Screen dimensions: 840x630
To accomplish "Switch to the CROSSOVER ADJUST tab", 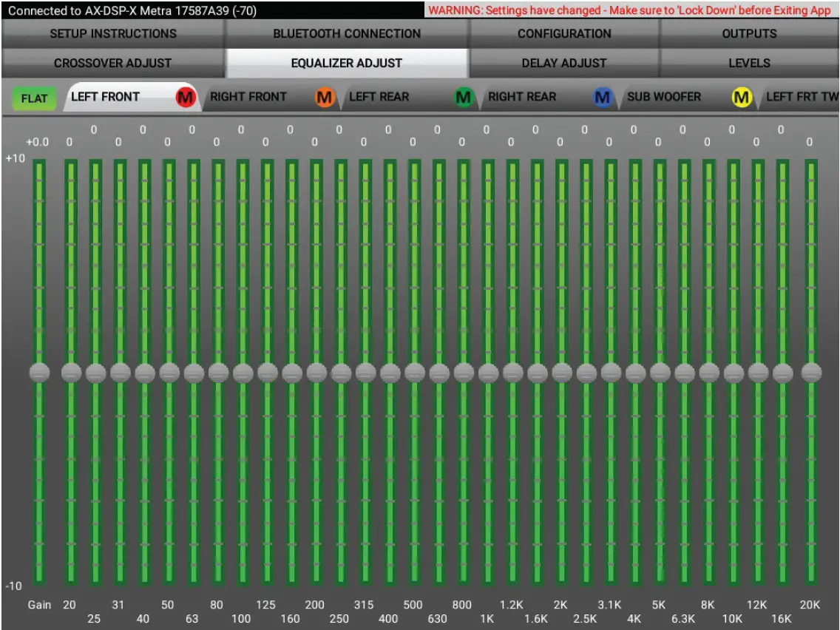I will (x=112, y=64).
